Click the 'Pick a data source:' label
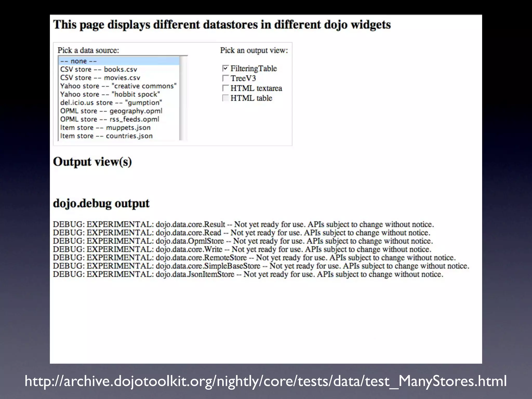 [88, 50]
